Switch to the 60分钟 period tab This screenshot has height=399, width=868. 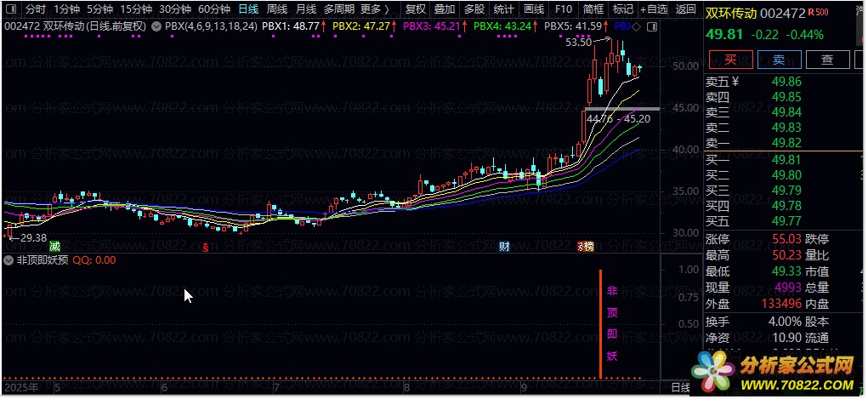point(214,9)
